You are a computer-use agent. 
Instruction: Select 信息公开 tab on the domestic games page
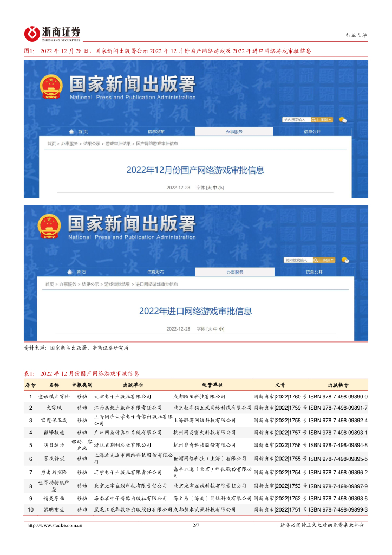click(312, 132)
